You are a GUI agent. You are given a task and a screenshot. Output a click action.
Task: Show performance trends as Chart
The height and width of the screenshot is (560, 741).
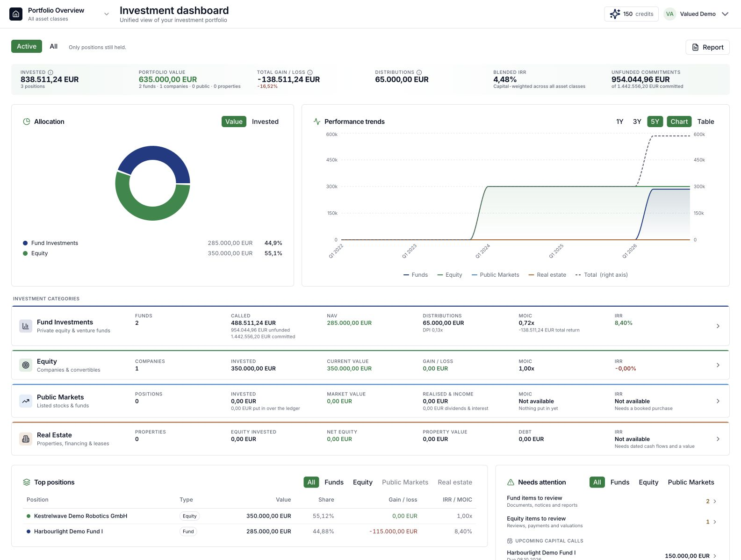click(x=679, y=122)
